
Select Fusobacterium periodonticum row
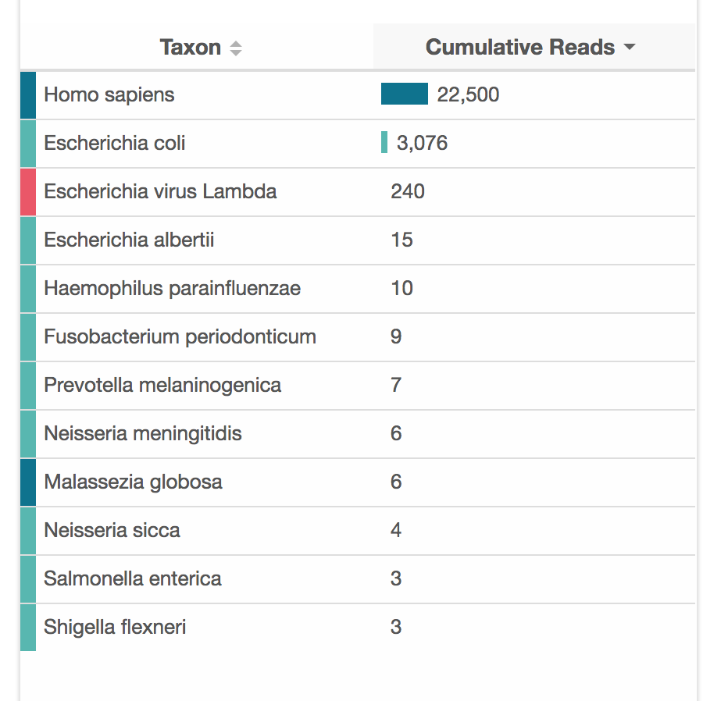click(x=180, y=337)
